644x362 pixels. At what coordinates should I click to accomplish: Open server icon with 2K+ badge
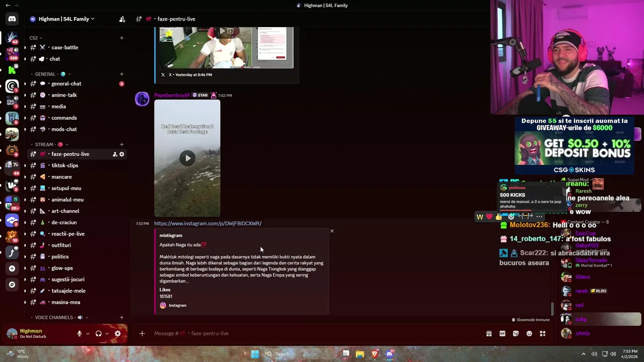(12, 202)
